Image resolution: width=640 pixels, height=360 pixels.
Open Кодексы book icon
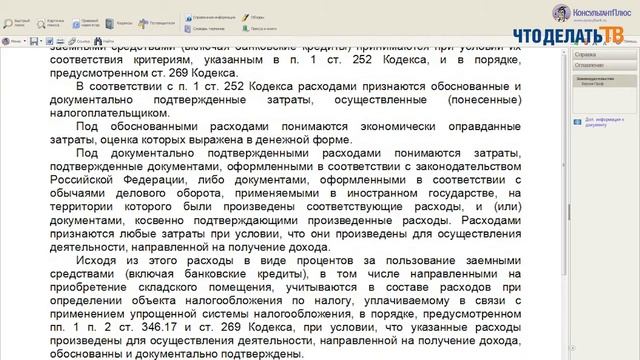pyautogui.click(x=110, y=24)
